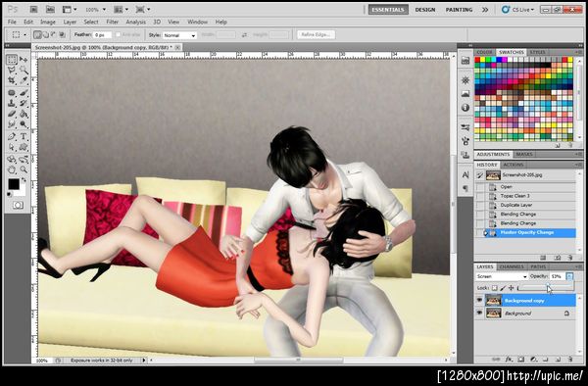Select the Move tool
This screenshot has height=386, width=588.
click(x=24, y=60)
